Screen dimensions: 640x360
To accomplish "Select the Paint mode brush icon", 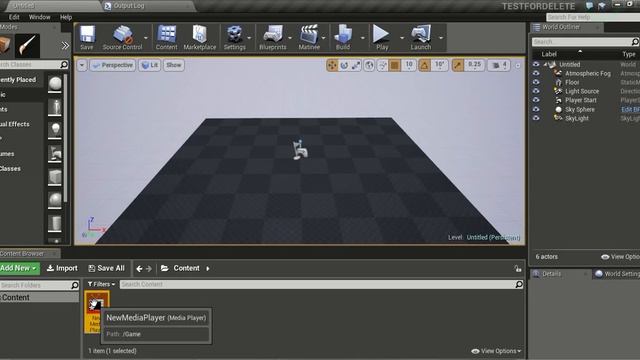I will pos(27,45).
